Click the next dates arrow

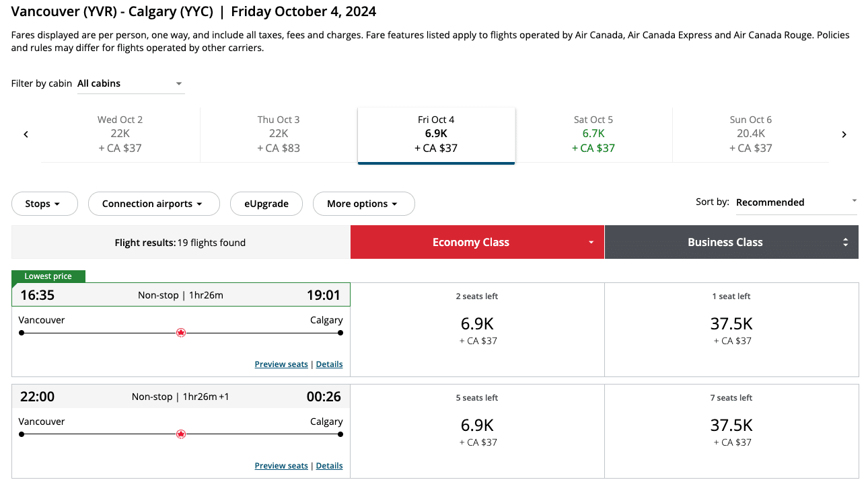point(844,134)
